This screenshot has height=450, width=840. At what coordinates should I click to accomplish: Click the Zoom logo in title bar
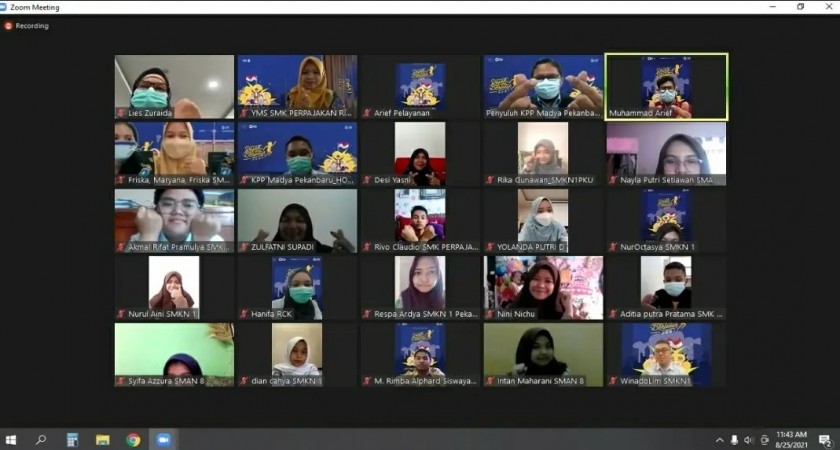click(4, 7)
